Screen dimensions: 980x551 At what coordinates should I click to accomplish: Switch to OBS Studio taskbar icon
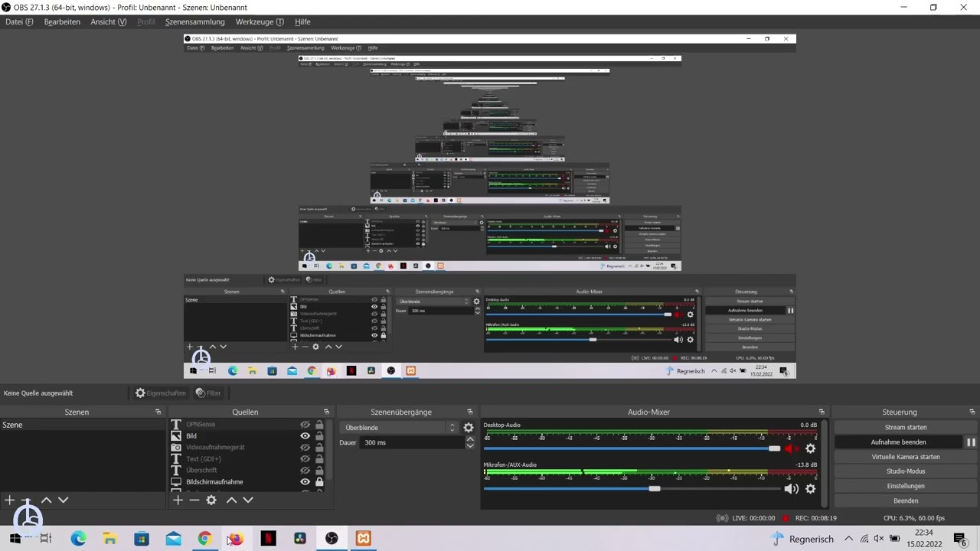coord(332,539)
